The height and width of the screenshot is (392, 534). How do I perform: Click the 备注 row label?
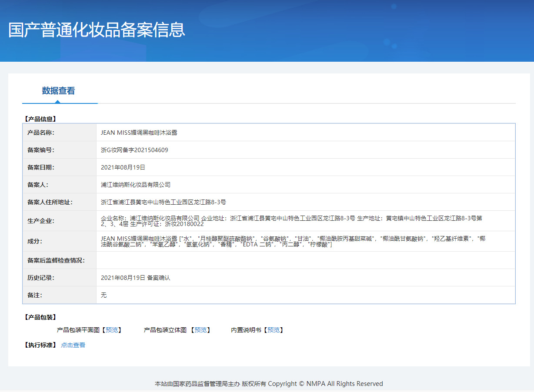tap(35, 295)
